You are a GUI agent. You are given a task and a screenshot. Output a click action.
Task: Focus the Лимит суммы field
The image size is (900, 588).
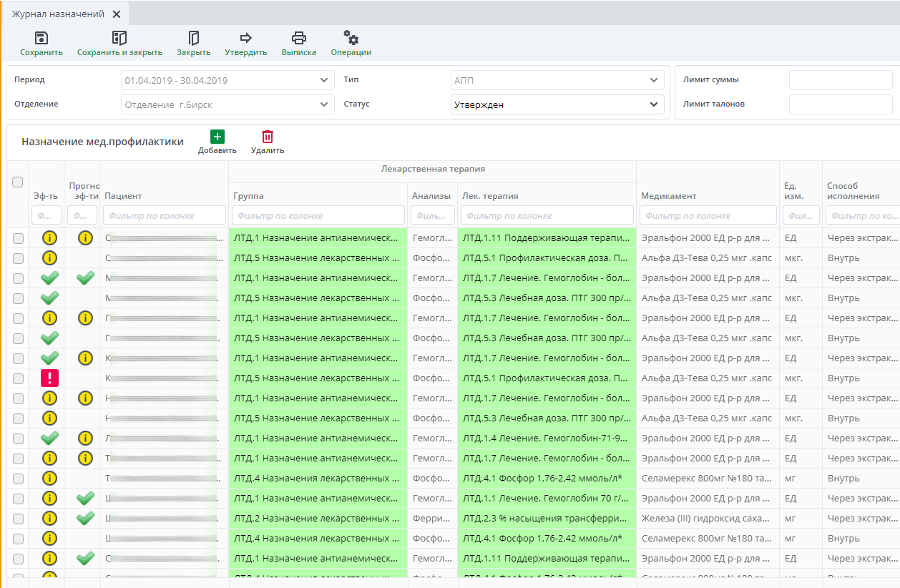click(841, 80)
